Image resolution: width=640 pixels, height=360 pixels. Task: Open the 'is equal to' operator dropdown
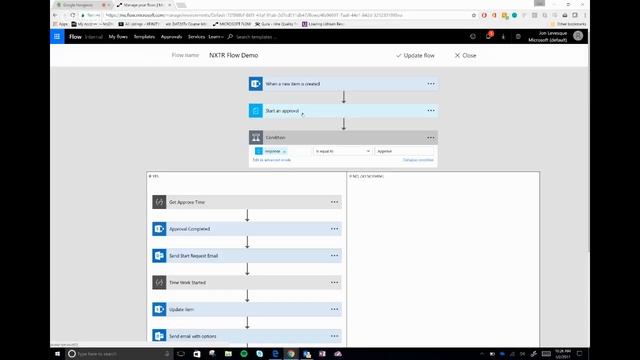pos(342,151)
